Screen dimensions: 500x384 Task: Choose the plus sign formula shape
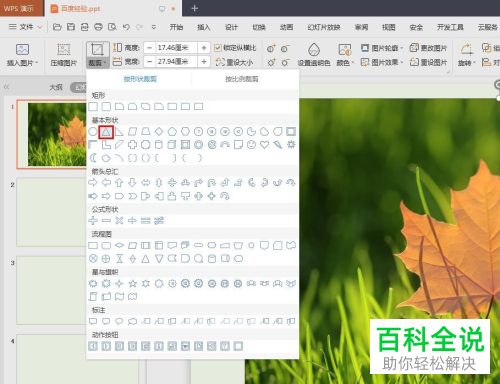pos(93,220)
